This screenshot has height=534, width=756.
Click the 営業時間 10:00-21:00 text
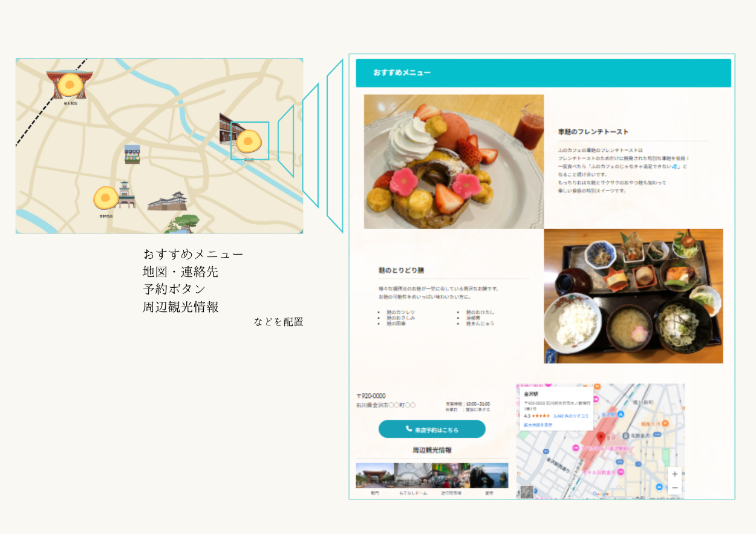[468, 403]
